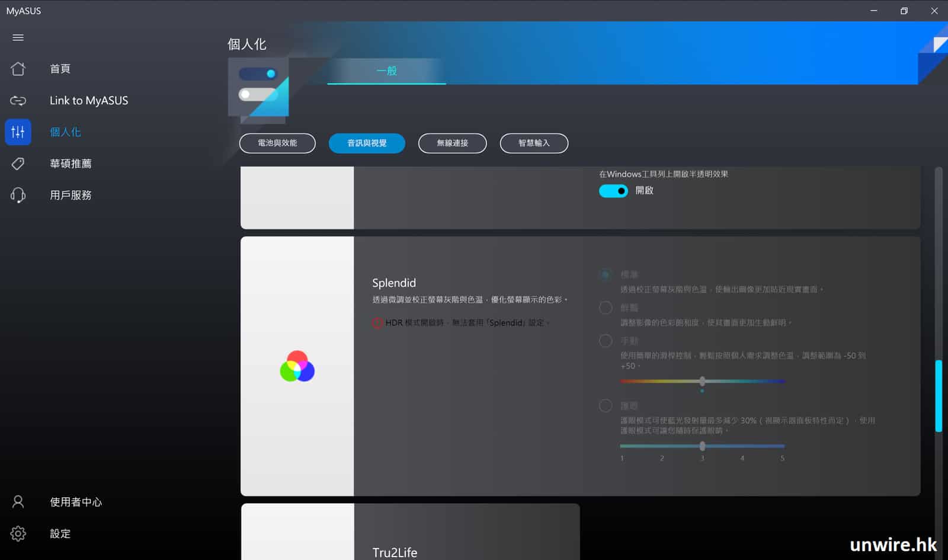Open the 電池與效能 category
Screen dimensions: 948x560
coord(277,143)
